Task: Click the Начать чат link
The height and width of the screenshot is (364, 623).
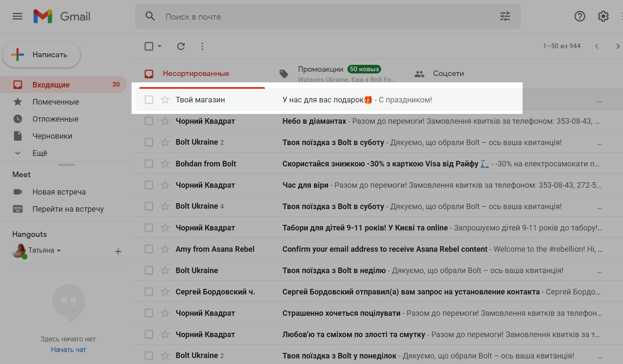Action: click(68, 349)
